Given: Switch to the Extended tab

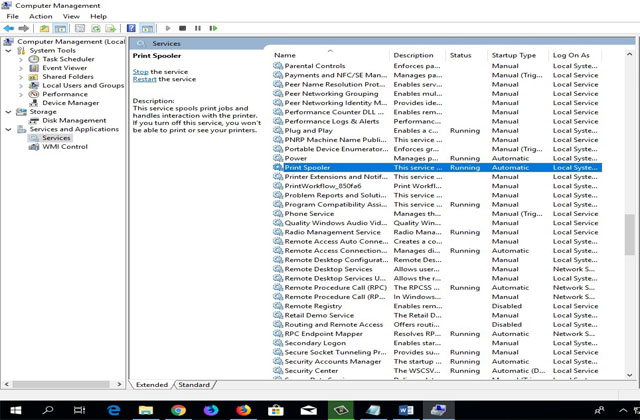Looking at the screenshot, I should (x=152, y=384).
